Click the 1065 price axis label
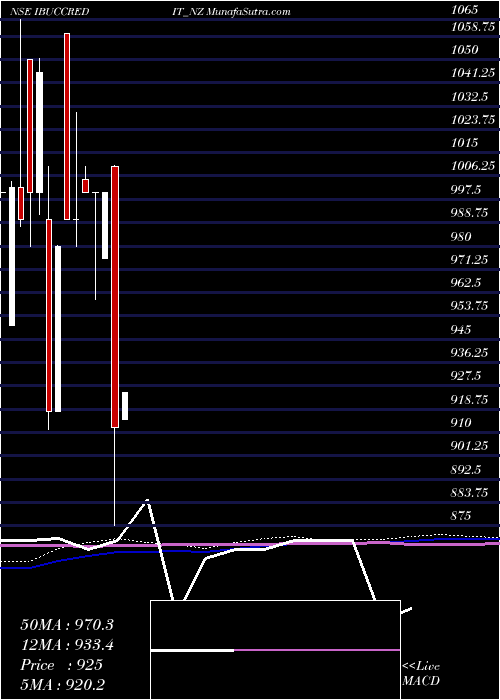500x700 pixels. [465, 9]
